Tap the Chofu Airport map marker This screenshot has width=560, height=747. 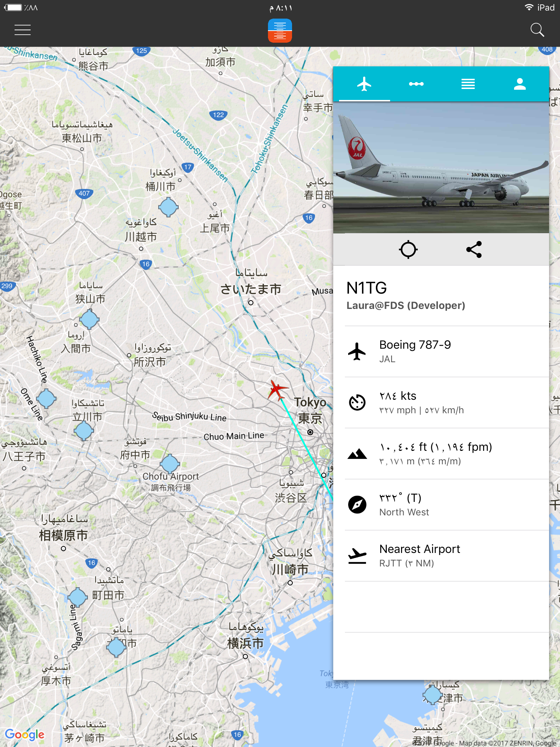(x=170, y=464)
